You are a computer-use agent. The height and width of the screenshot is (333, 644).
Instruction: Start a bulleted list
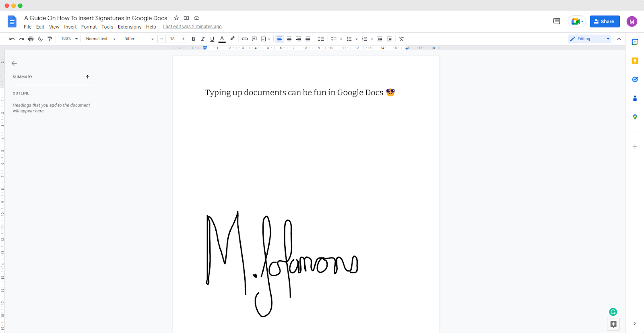coord(349,39)
